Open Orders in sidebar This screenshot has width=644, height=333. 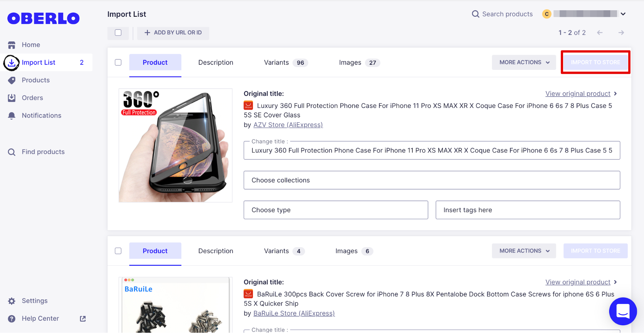[32, 98]
